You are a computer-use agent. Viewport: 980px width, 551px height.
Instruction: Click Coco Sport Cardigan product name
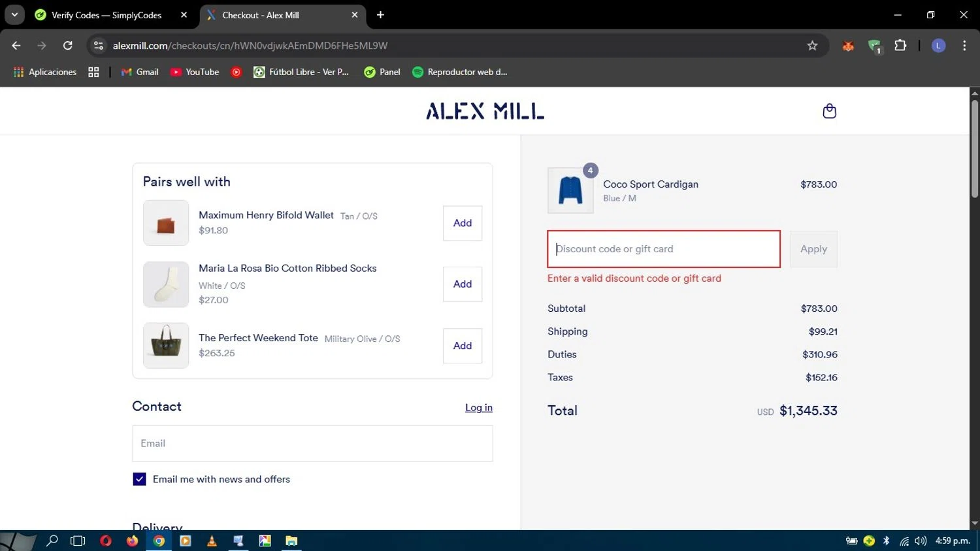[651, 184]
